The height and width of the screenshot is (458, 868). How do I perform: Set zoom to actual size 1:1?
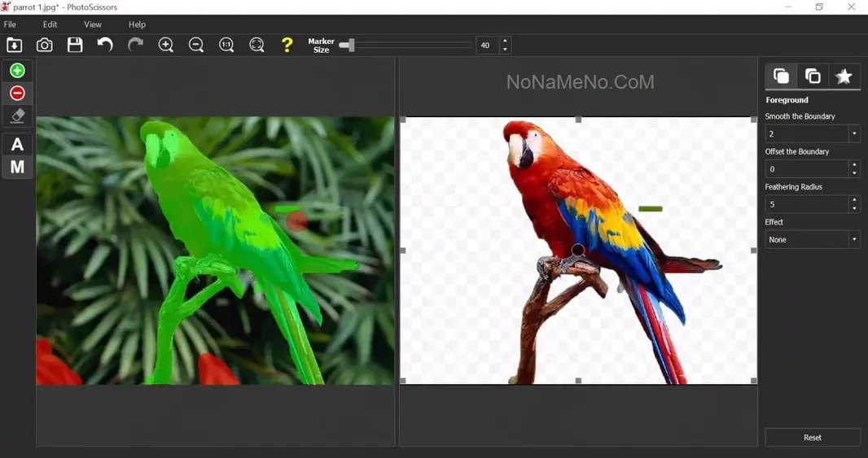[x=226, y=46]
